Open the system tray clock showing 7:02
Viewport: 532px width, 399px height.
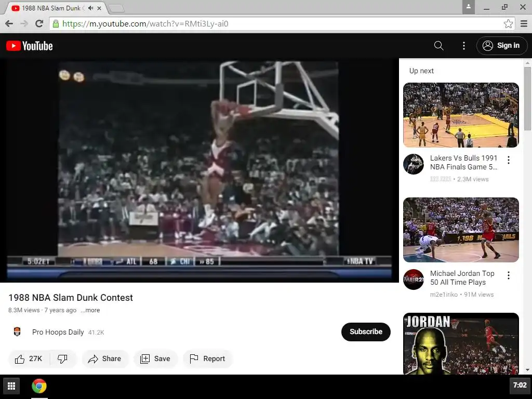click(520, 385)
